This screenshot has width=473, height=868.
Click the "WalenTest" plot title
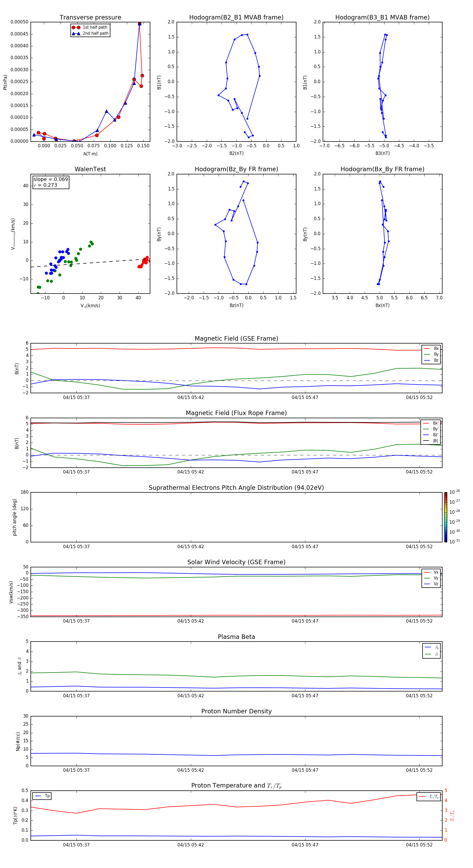coord(90,169)
